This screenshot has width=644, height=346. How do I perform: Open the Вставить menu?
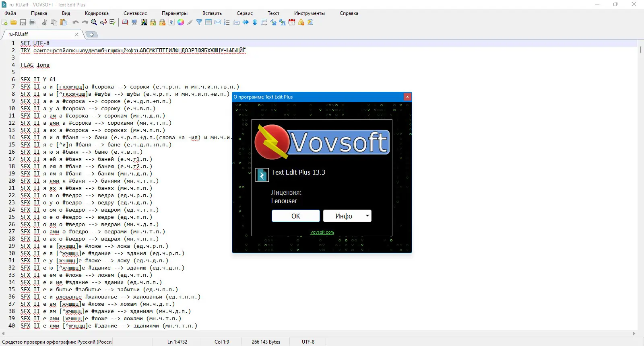(x=212, y=13)
